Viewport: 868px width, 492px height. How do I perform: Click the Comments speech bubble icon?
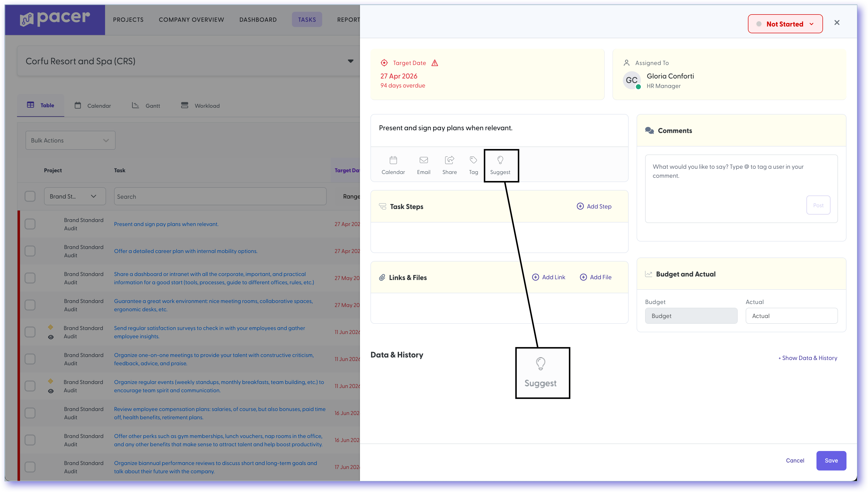(649, 130)
